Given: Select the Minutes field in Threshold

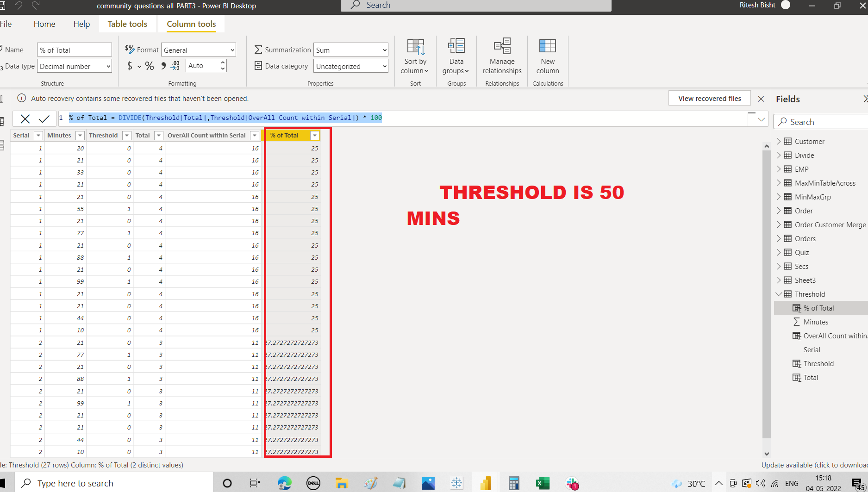Looking at the screenshot, I should coord(816,322).
